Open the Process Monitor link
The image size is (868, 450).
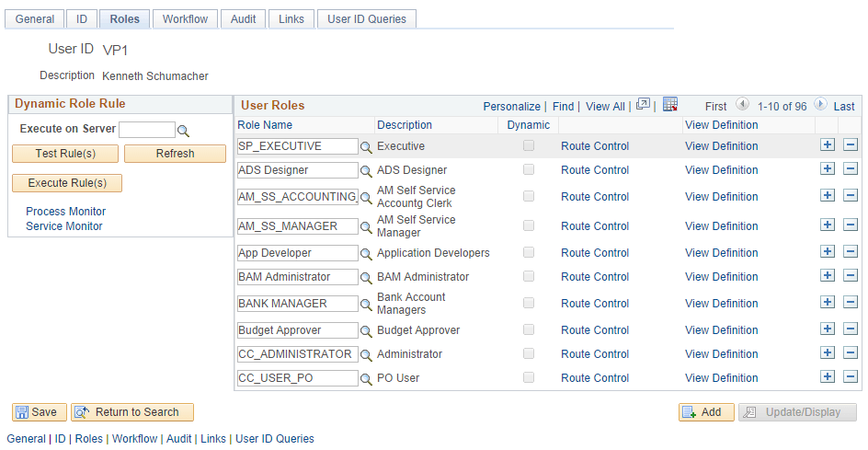[x=66, y=211]
